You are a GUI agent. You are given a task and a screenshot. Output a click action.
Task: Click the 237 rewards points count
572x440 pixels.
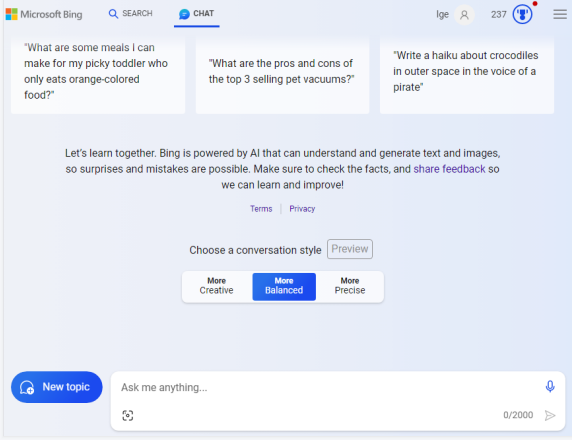point(498,14)
